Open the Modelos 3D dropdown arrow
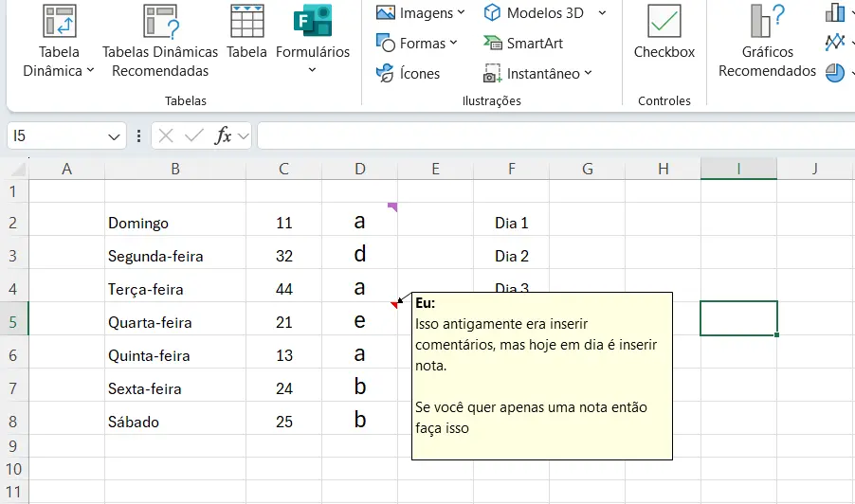This screenshot has height=504, width=855. coord(602,12)
